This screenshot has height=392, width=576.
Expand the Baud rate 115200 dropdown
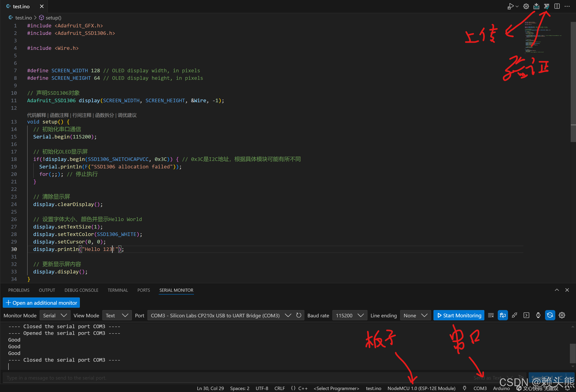pos(350,316)
